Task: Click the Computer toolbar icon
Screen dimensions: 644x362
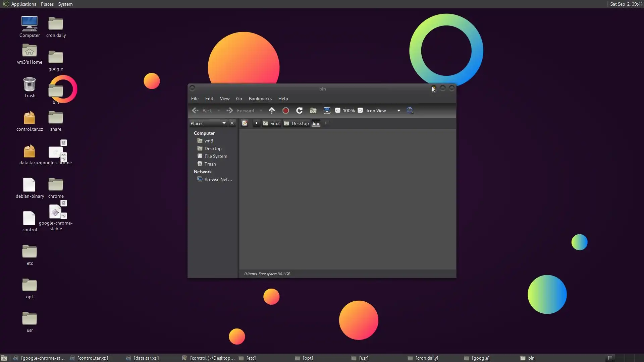Action: [327, 110]
